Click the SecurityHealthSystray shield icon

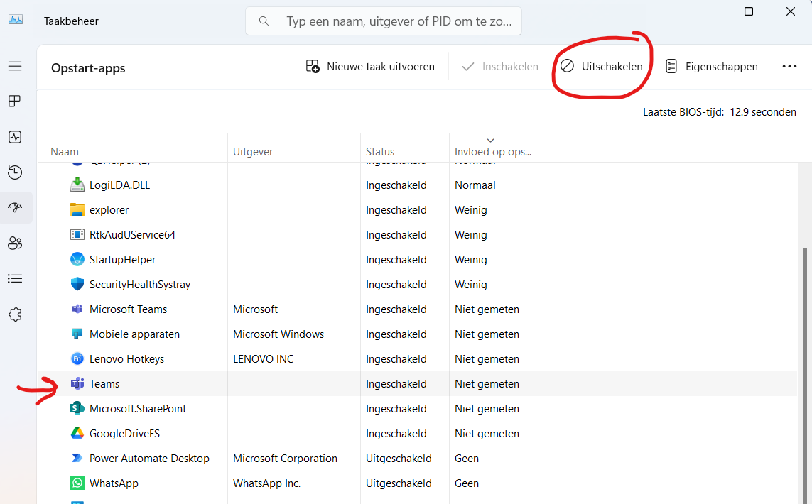coord(77,284)
